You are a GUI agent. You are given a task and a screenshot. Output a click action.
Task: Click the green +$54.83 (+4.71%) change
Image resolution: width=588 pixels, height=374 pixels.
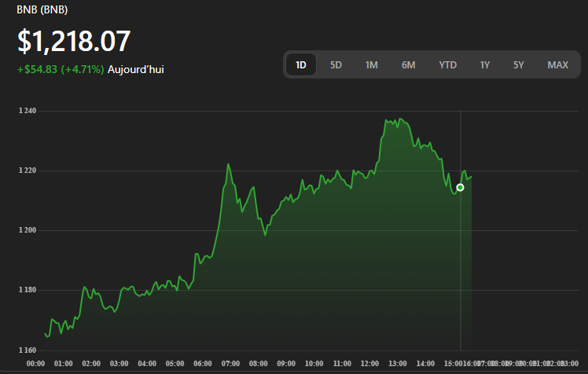(x=60, y=69)
